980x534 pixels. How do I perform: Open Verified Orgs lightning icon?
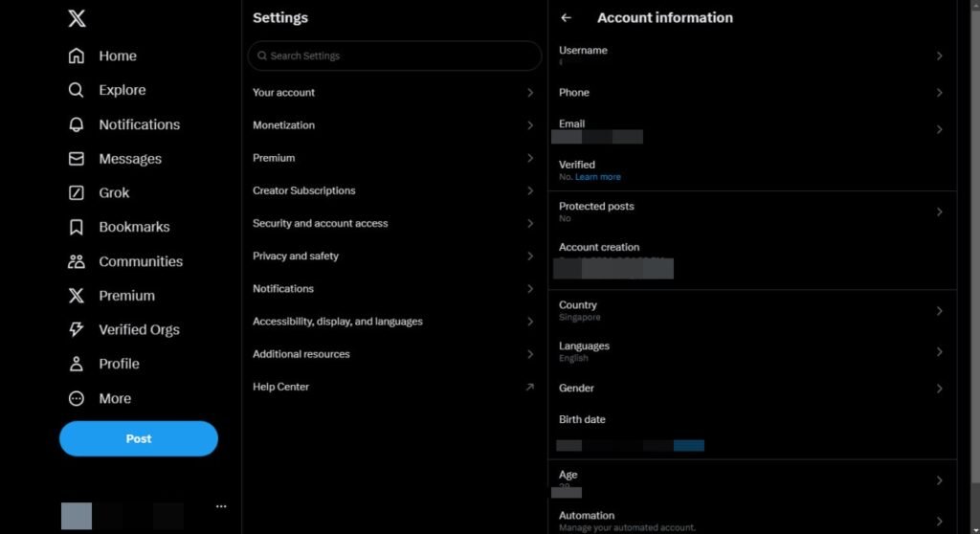pos(77,329)
